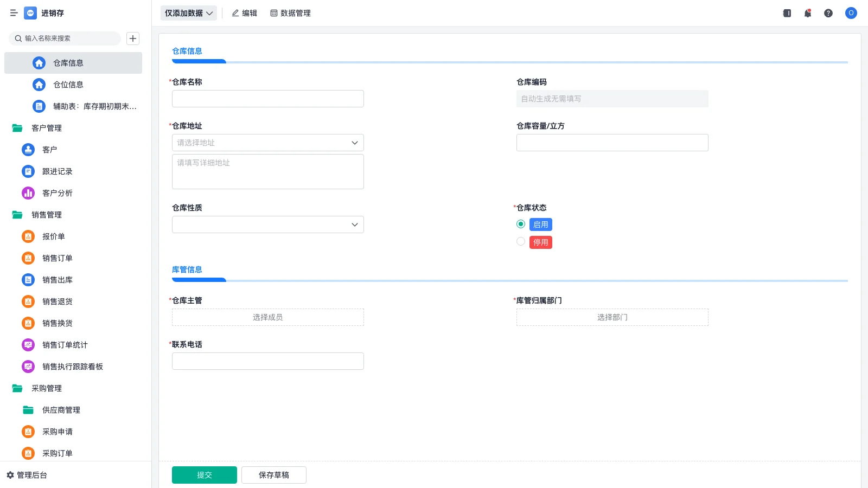The height and width of the screenshot is (488, 868).
Task: Click the 进销存 app title text
Action: [53, 13]
